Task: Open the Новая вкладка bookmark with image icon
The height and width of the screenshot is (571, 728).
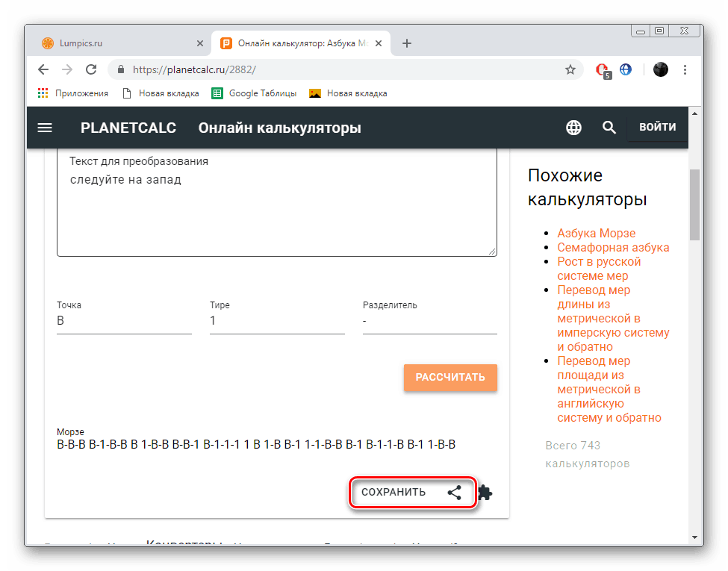Action: pyautogui.click(x=348, y=93)
